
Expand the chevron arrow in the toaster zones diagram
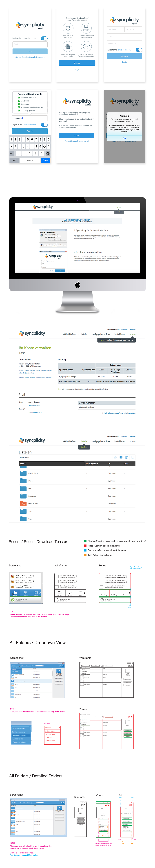click(x=129, y=593)
